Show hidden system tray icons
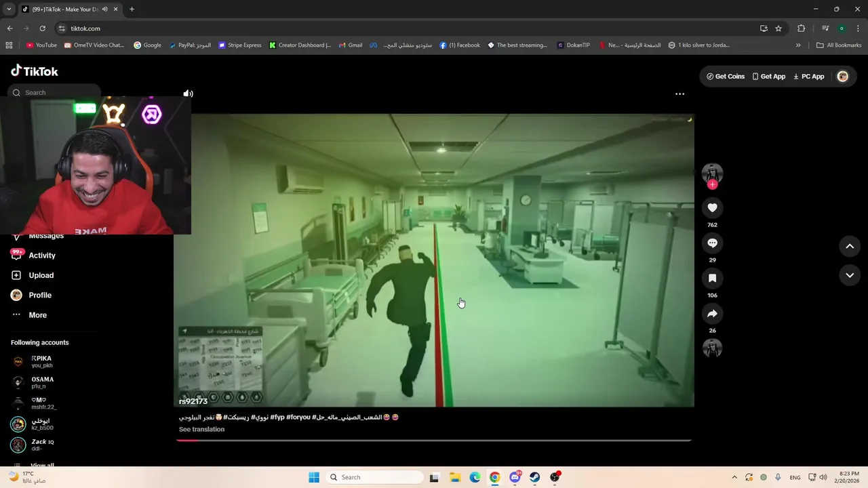Screen dimensions: 868x488 (734, 477)
